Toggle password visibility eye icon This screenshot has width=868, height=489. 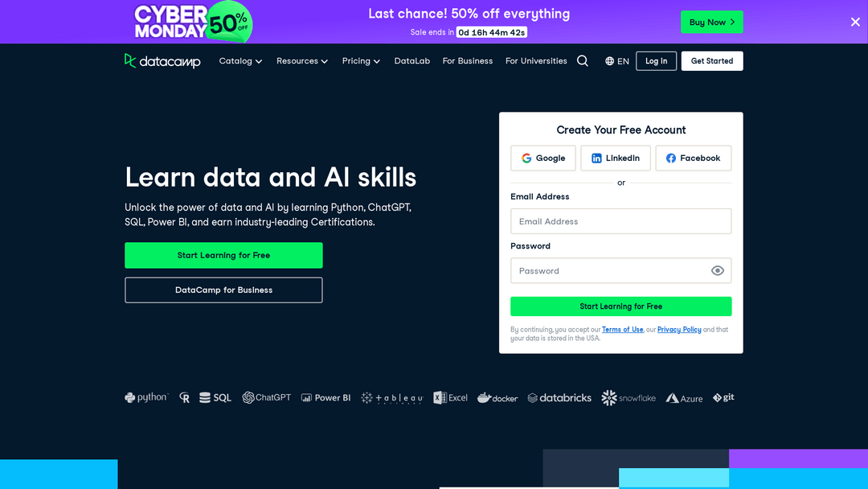tap(718, 271)
